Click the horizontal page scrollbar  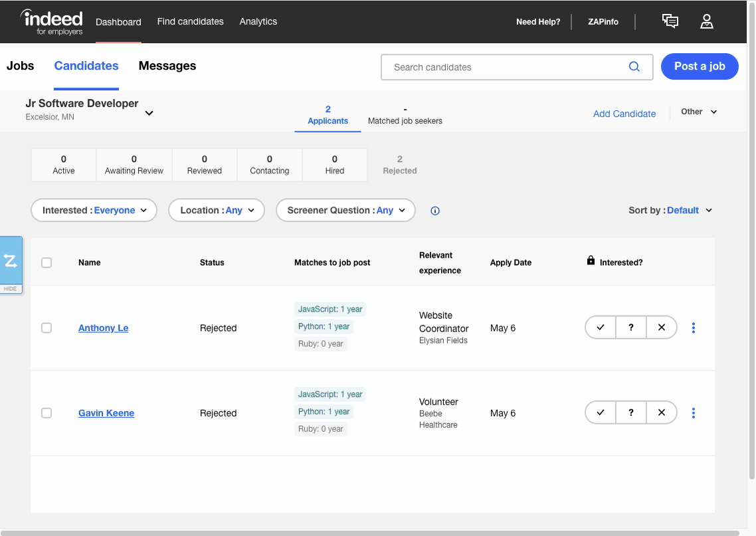(x=370, y=533)
